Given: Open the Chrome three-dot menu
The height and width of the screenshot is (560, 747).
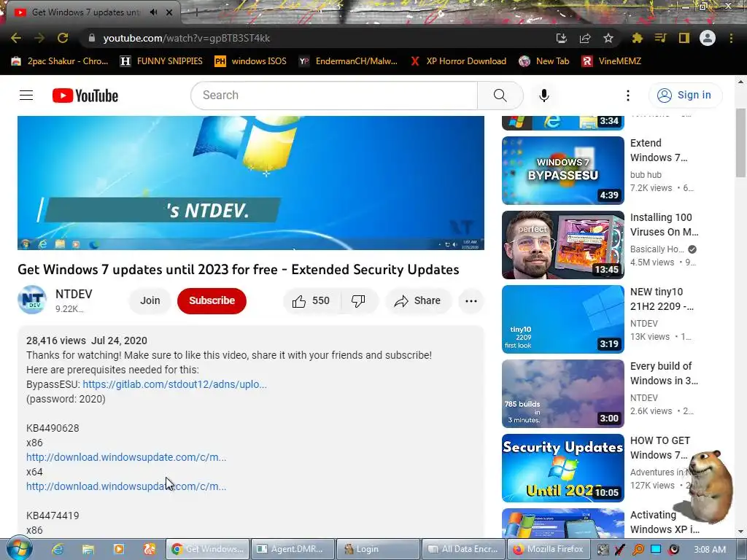Looking at the screenshot, I should [x=731, y=38].
